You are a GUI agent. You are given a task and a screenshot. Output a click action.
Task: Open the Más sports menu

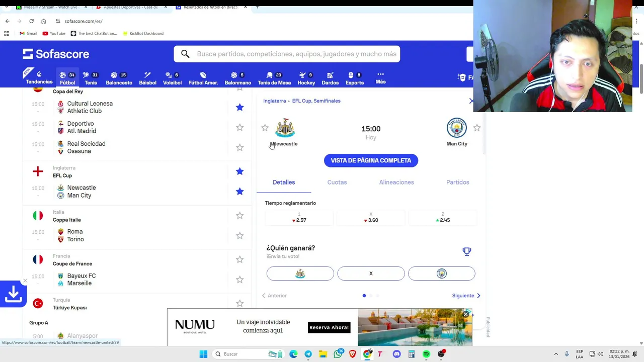pyautogui.click(x=380, y=77)
